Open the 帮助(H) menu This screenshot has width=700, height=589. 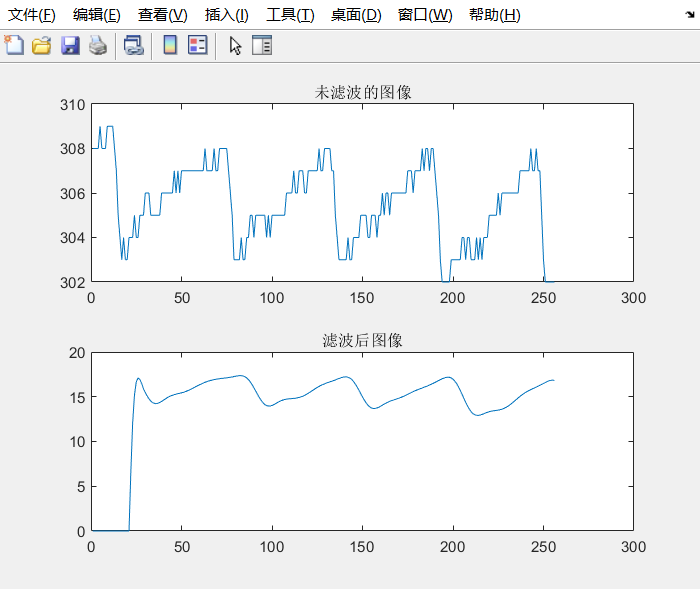(x=495, y=15)
